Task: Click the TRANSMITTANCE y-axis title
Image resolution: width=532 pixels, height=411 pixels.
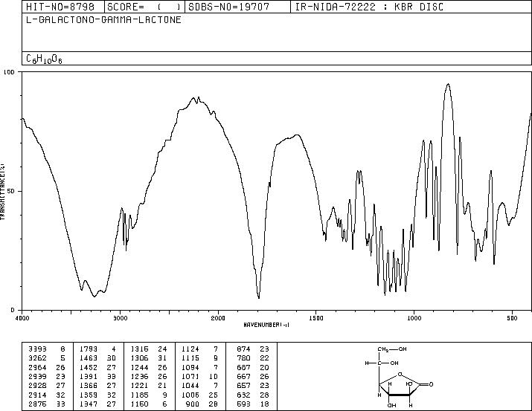Action: (2, 191)
